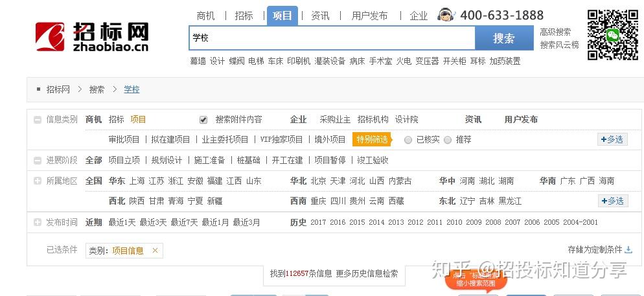Choose 黑龙江 region filter
644x296 pixels.
pos(510,201)
